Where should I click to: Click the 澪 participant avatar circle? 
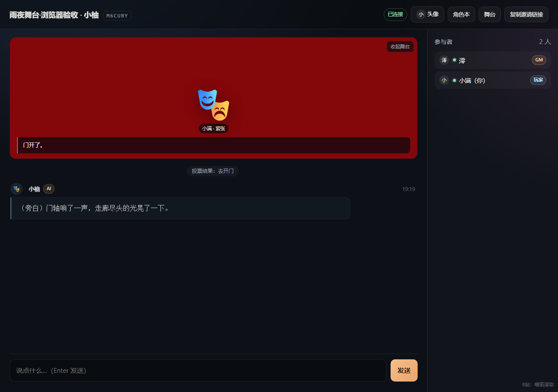(444, 60)
